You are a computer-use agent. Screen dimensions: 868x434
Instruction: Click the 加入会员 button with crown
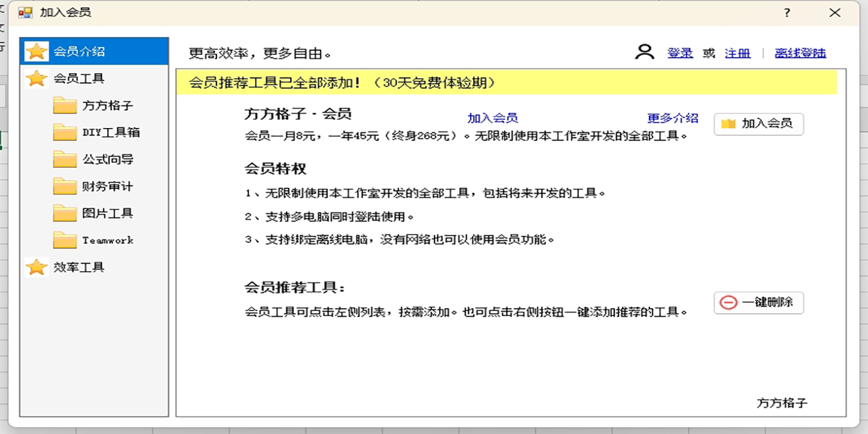tap(759, 124)
